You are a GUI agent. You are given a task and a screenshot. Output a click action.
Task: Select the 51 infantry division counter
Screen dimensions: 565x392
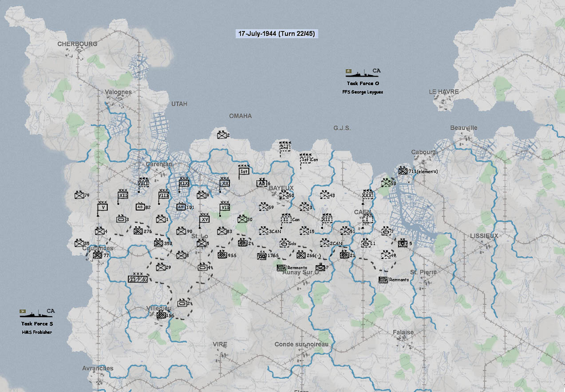pyautogui.click(x=345, y=231)
